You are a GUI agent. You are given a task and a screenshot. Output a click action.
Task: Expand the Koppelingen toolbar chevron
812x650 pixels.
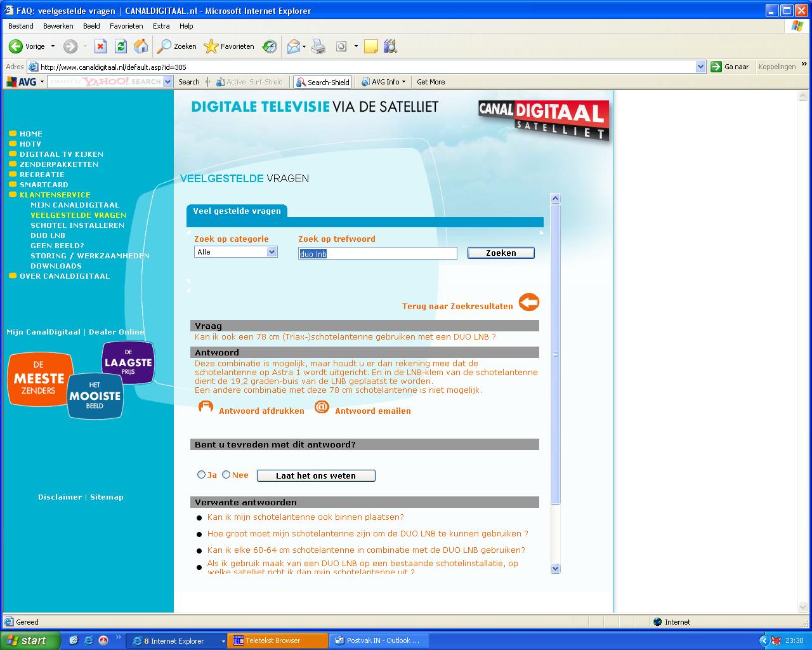tap(804, 65)
